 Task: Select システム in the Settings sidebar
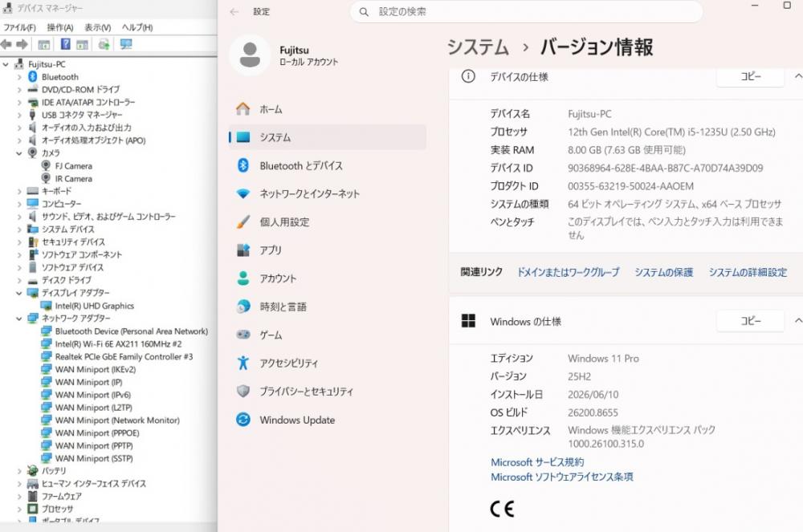point(328,137)
